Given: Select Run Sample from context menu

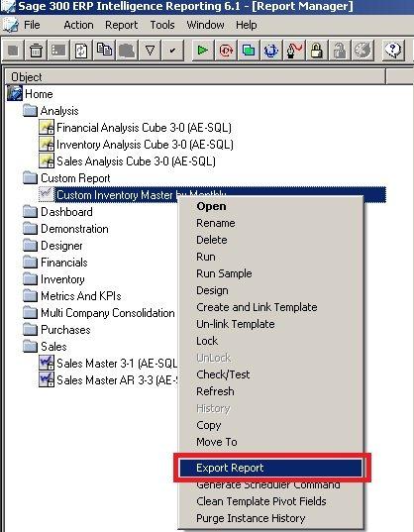Looking at the screenshot, I should pos(270,273).
